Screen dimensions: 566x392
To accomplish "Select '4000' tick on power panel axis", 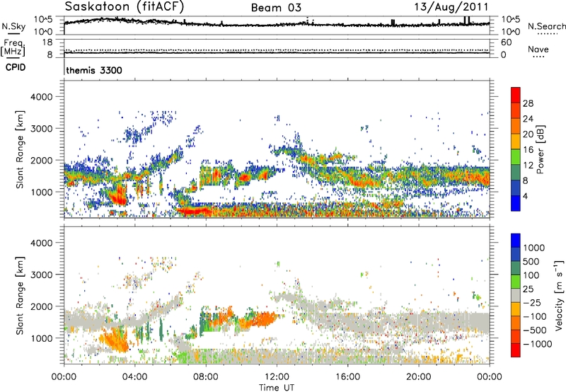I will click(x=41, y=97).
